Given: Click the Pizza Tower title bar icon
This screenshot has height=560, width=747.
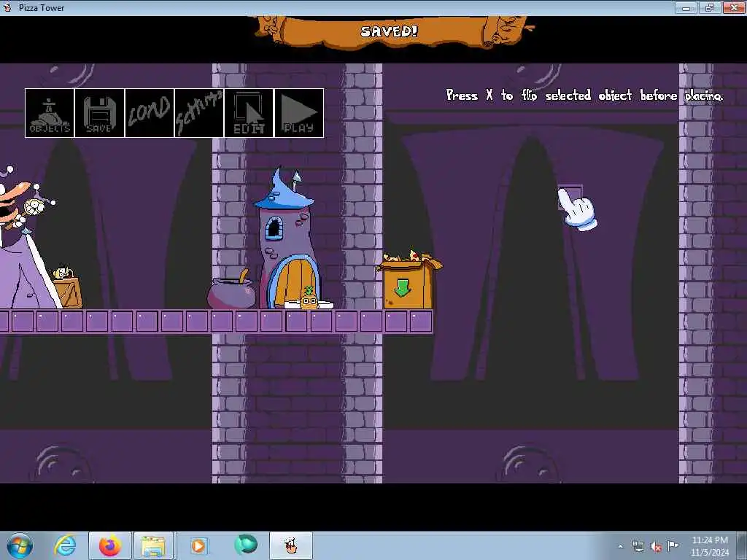Looking at the screenshot, I should click(7, 7).
